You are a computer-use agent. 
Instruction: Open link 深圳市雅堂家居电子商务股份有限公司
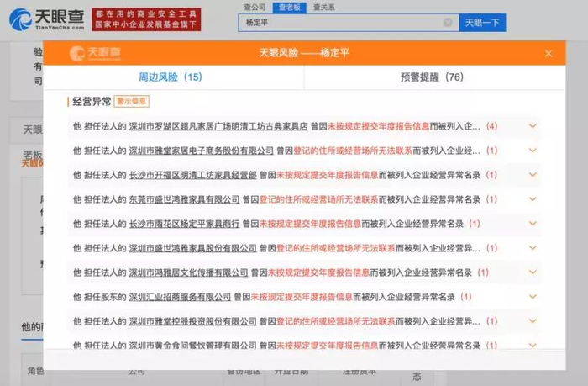point(202,151)
